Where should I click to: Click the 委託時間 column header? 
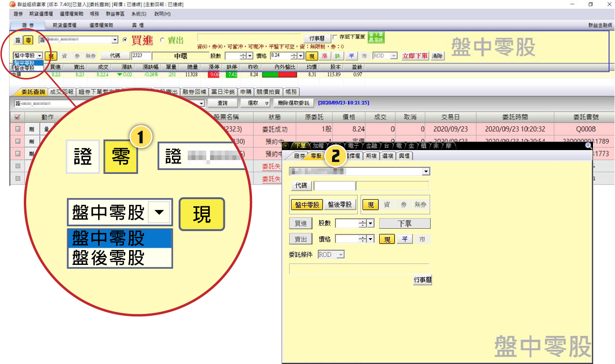515,117
